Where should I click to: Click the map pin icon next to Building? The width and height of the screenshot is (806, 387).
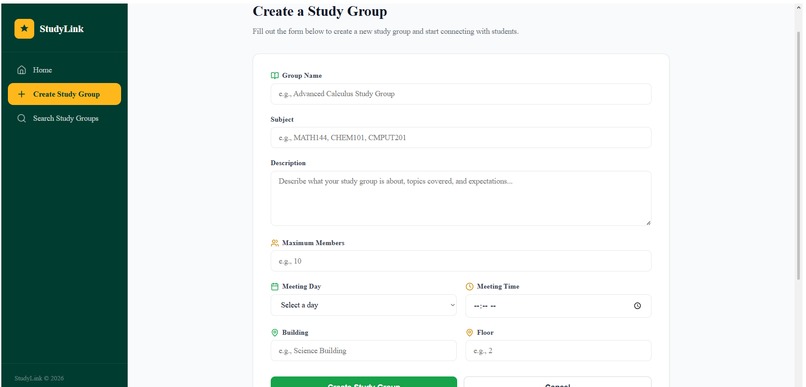(x=275, y=333)
